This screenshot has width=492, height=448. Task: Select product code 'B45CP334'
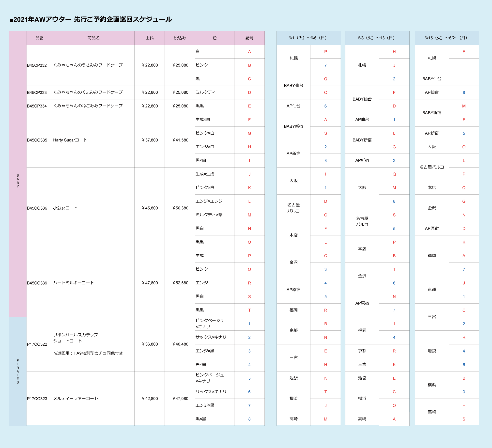click(x=37, y=106)
